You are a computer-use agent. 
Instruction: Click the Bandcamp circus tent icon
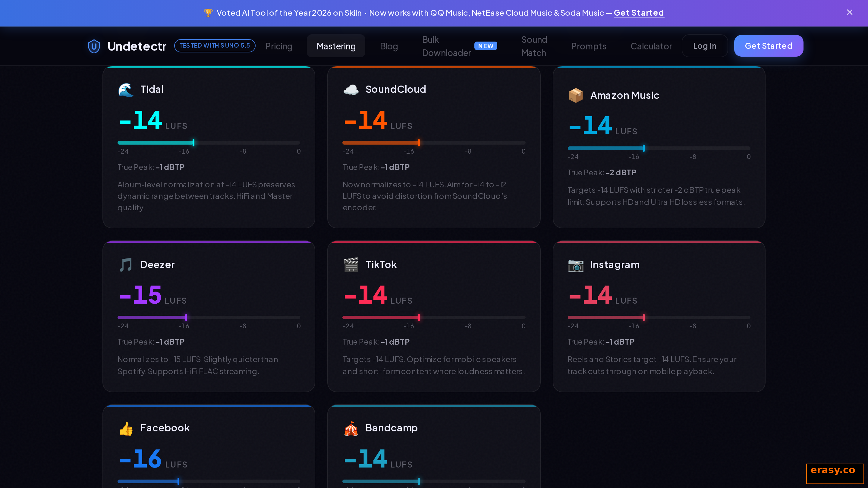coord(351,428)
